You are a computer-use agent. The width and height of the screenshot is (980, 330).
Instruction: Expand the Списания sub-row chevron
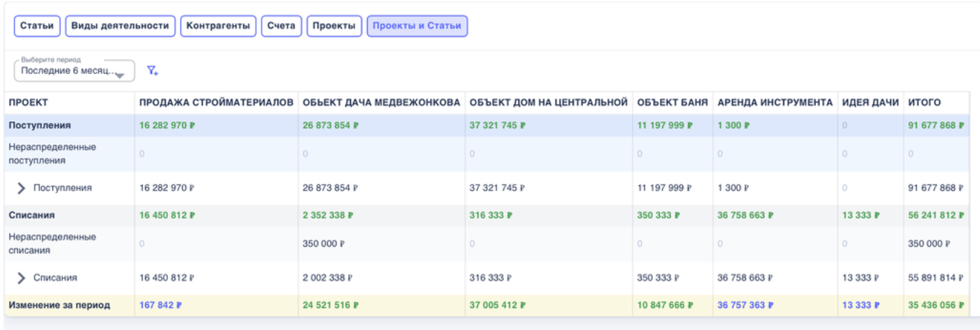pos(22,278)
